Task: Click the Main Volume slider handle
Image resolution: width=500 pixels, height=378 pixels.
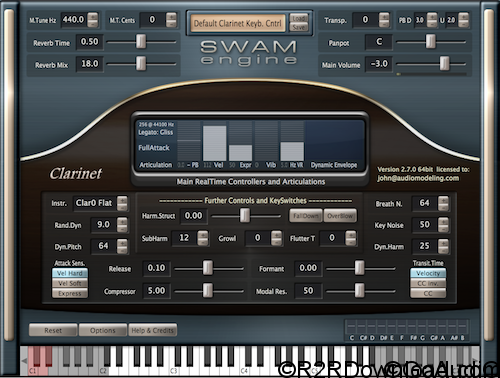Action: (444, 63)
